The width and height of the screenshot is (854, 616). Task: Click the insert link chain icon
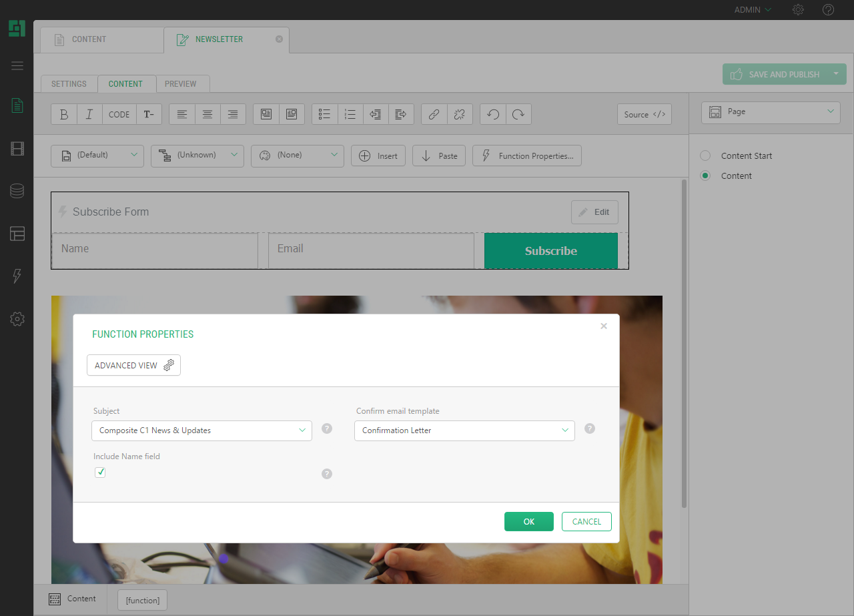pyautogui.click(x=434, y=114)
